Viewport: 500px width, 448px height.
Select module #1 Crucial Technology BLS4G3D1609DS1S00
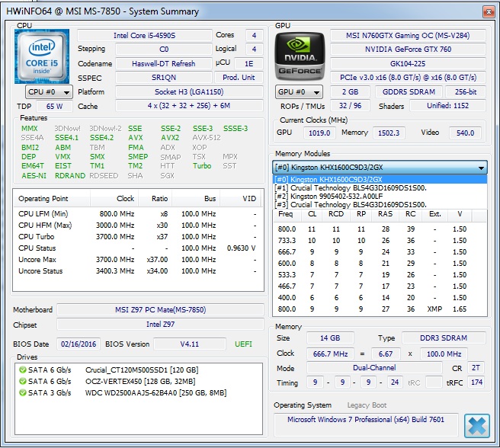point(380,187)
